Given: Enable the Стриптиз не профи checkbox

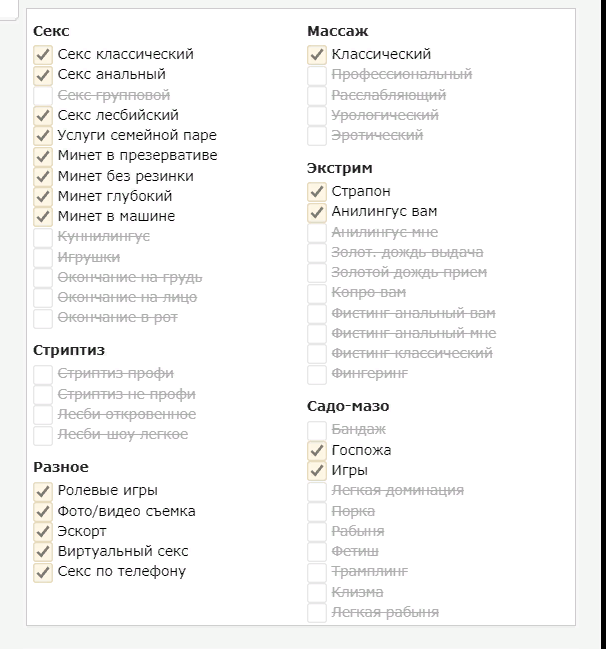Looking at the screenshot, I should [x=43, y=394].
